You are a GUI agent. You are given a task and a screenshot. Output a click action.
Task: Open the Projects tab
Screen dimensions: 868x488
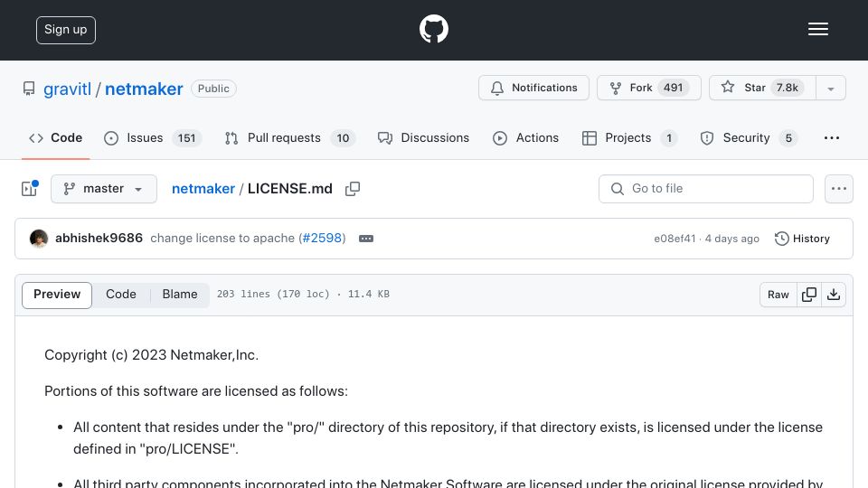tap(629, 137)
